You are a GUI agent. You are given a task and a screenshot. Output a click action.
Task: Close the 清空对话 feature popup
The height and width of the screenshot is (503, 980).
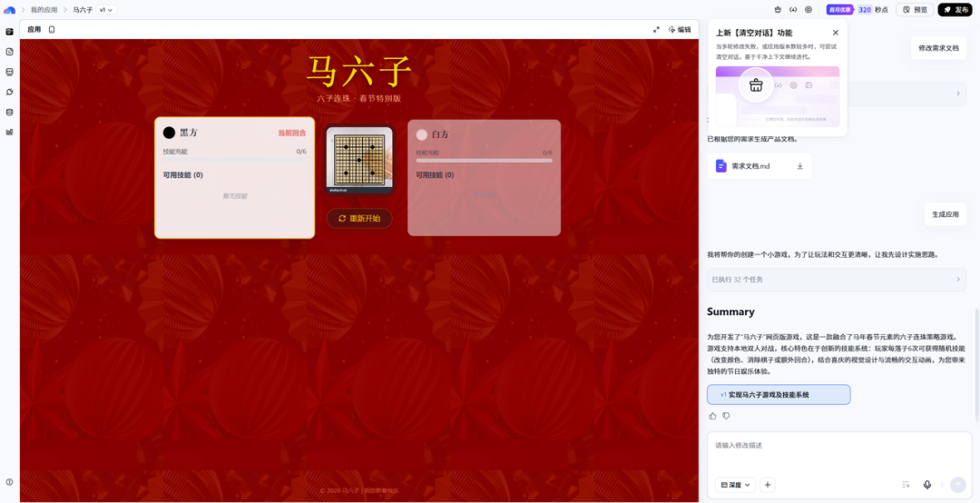tap(836, 33)
